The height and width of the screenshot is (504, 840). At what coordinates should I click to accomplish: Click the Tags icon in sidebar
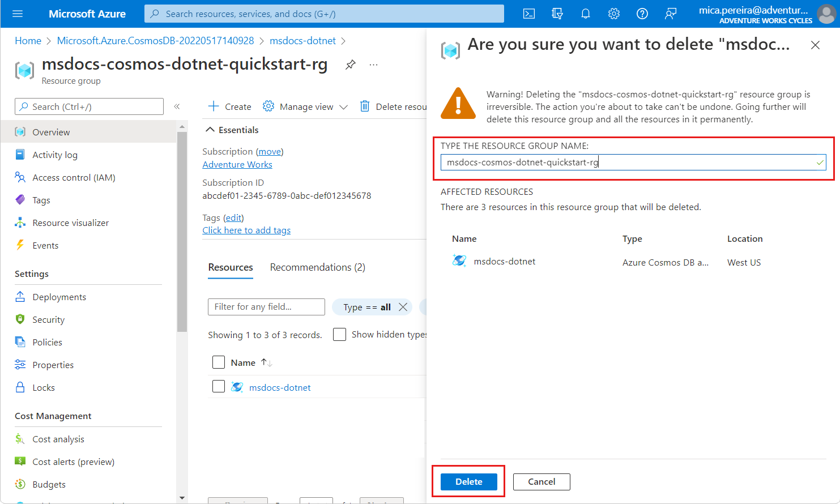point(20,200)
